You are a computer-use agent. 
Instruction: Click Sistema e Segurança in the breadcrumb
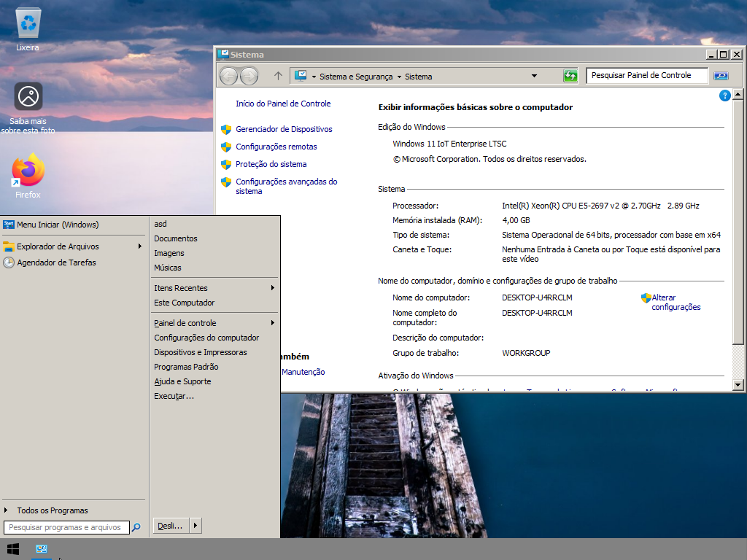point(356,77)
